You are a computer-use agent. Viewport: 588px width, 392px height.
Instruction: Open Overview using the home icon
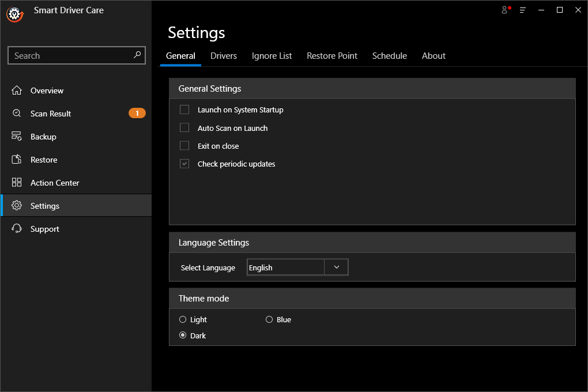[16, 90]
